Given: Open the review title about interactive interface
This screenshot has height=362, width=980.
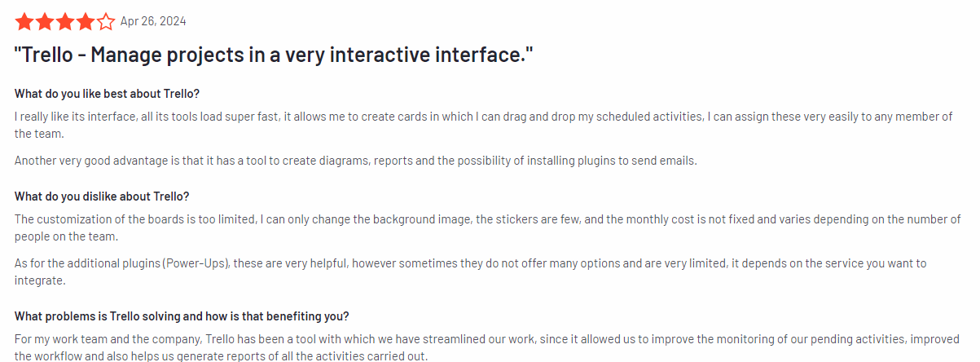Looking at the screenshot, I should 274,55.
